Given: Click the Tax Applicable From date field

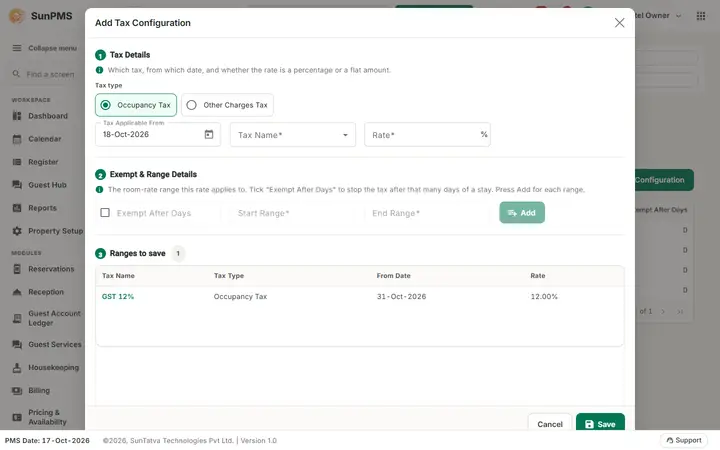Looking at the screenshot, I should click(158, 135).
